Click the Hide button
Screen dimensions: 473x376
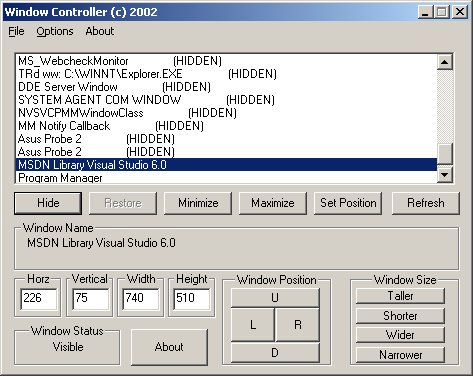48,203
